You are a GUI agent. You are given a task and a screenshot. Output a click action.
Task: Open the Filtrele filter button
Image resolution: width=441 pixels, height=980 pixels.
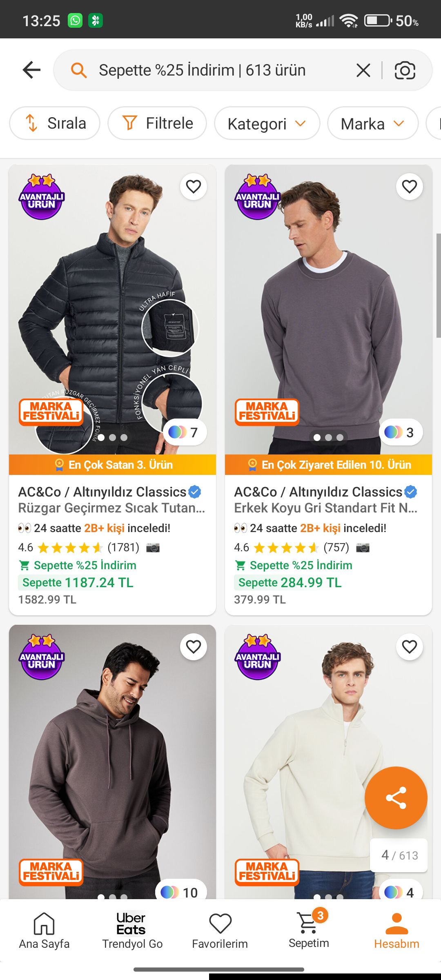pos(157,123)
